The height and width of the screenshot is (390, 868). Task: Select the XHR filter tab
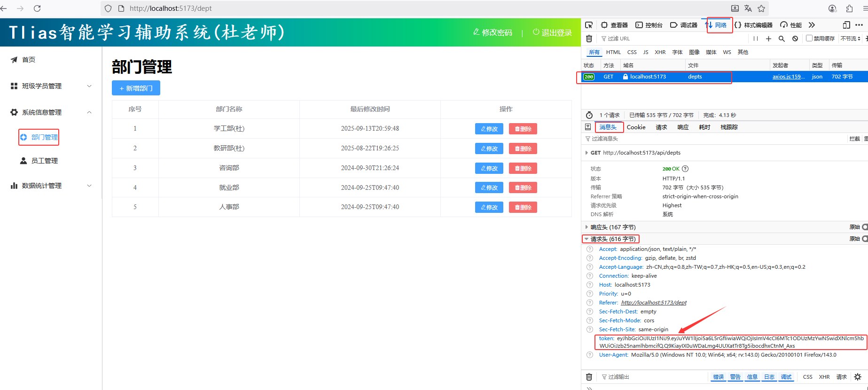click(x=660, y=52)
